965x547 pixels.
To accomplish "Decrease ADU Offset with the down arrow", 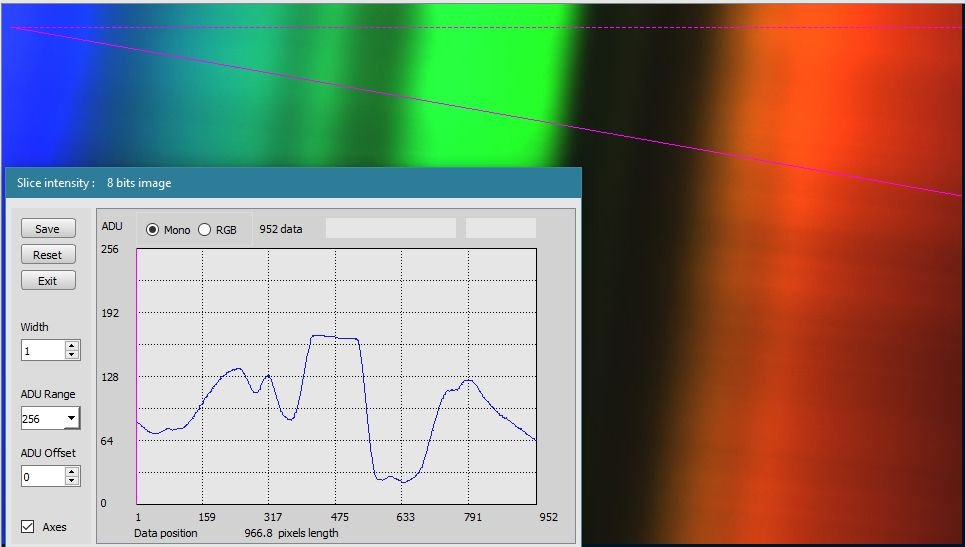I will pyautogui.click(x=71, y=481).
